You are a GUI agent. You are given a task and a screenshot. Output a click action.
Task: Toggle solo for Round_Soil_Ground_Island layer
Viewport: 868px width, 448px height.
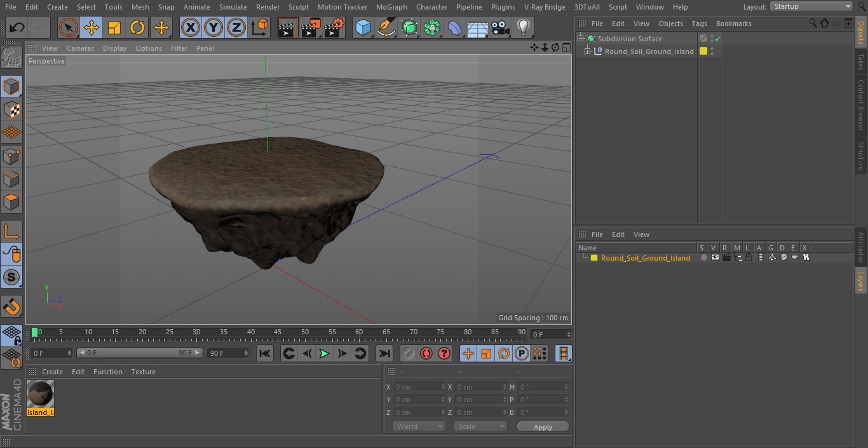[703, 258]
